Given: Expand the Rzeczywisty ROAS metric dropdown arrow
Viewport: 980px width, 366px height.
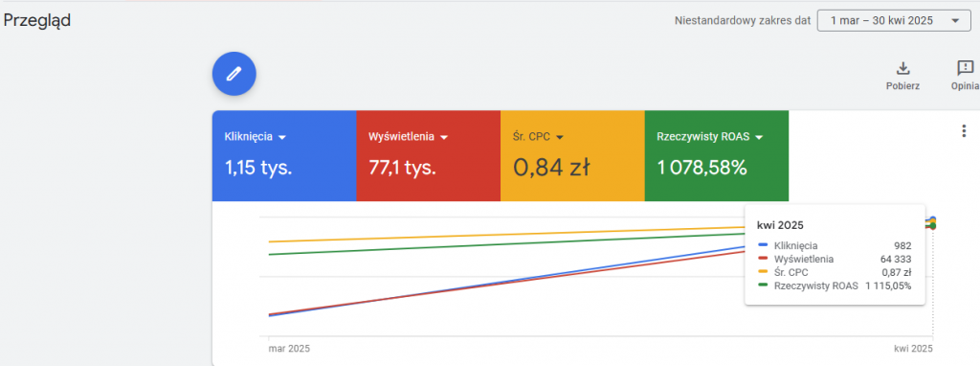Looking at the screenshot, I should [759, 137].
